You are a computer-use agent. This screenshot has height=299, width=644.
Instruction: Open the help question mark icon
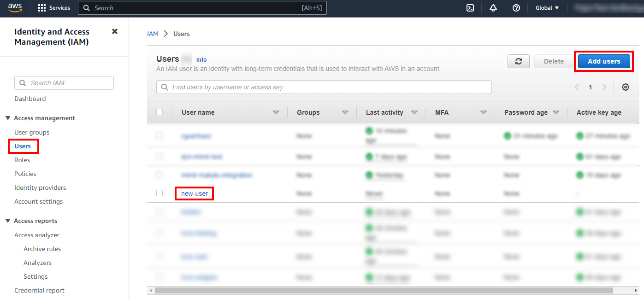tap(516, 8)
